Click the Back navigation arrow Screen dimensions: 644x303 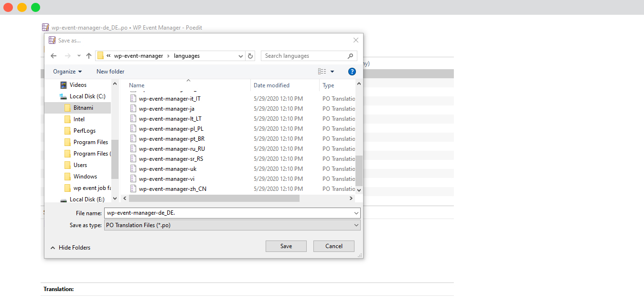point(54,56)
